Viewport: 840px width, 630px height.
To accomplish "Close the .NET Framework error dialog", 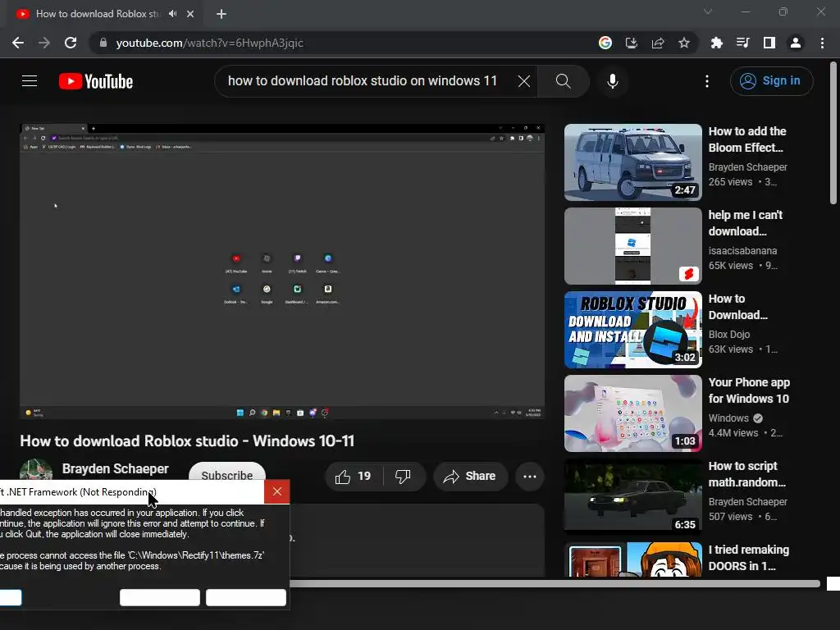I will coord(277,492).
